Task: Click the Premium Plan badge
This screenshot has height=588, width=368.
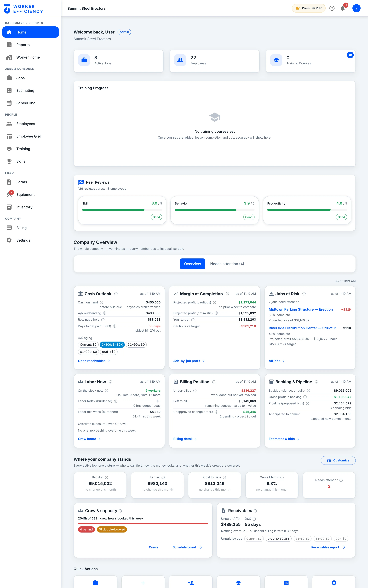Action: pyautogui.click(x=309, y=8)
